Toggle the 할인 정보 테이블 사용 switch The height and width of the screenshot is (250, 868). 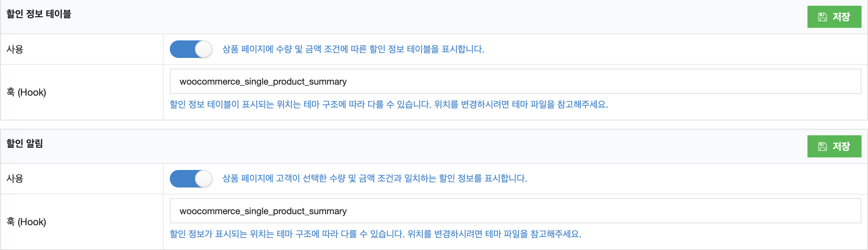[191, 49]
